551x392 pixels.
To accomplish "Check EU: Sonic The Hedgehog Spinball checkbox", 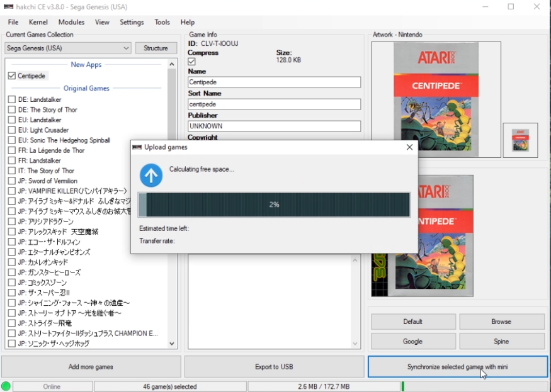I will pyautogui.click(x=11, y=140).
